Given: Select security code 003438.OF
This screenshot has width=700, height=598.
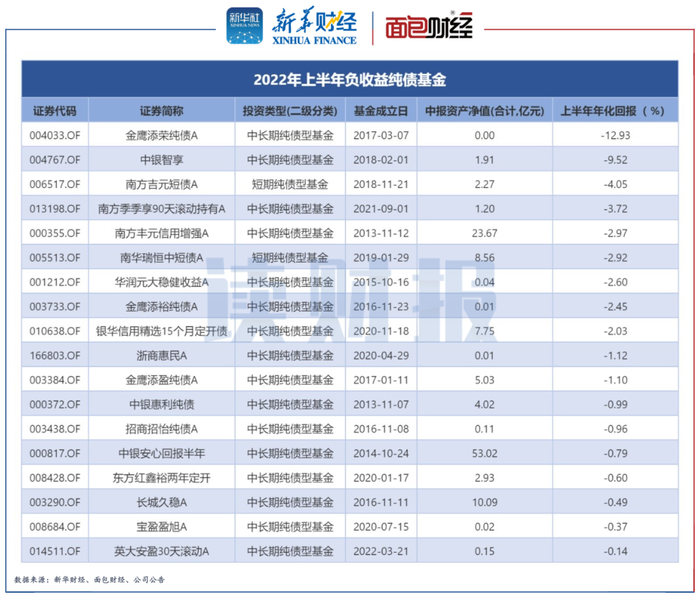Looking at the screenshot, I should 55,429.
